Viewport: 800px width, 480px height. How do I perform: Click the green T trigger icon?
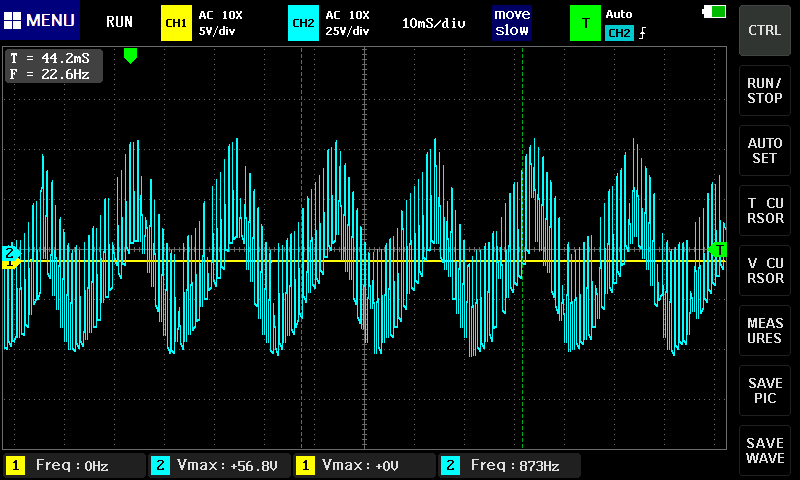coord(585,22)
